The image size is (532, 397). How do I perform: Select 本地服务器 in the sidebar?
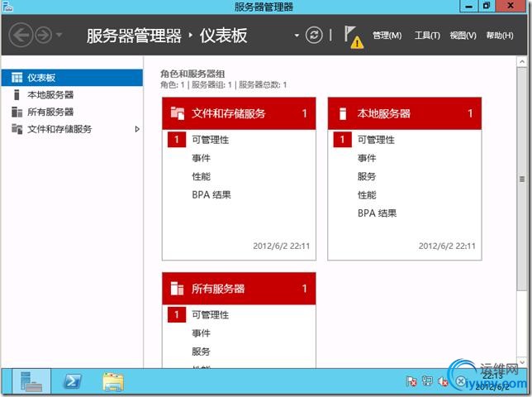(x=72, y=95)
